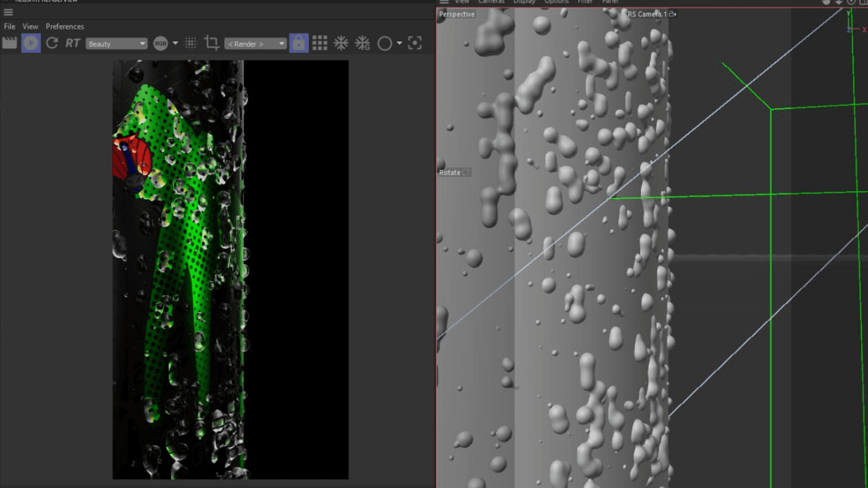Expand the RGB channel dropdown arrow
Viewport: 868px width, 488px height.
point(175,43)
